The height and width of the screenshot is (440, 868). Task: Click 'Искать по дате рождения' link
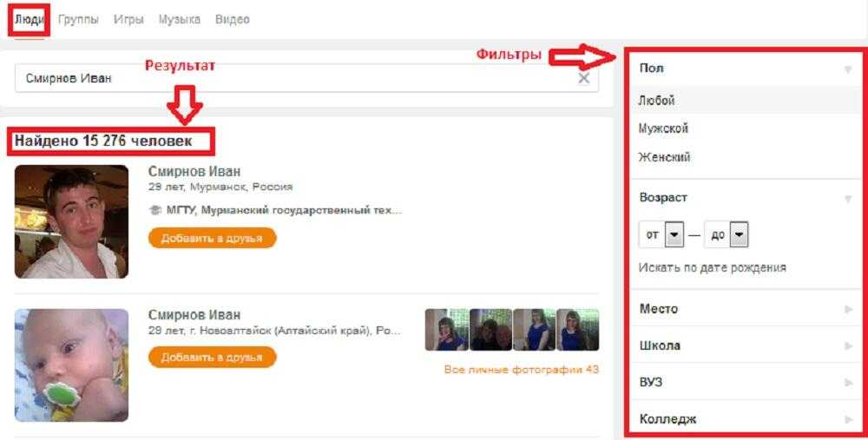pyautogui.click(x=712, y=267)
